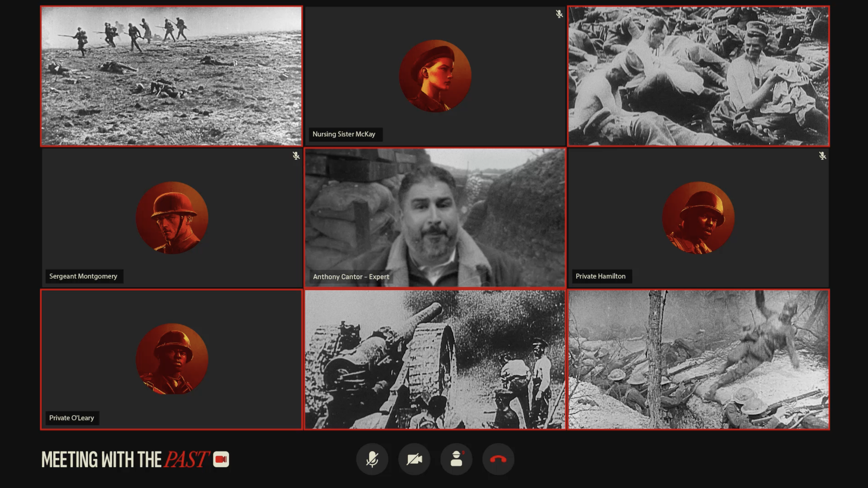Image resolution: width=868 pixels, height=488 pixels.
Task: Click the Private O'Leary name label
Action: [x=72, y=418]
